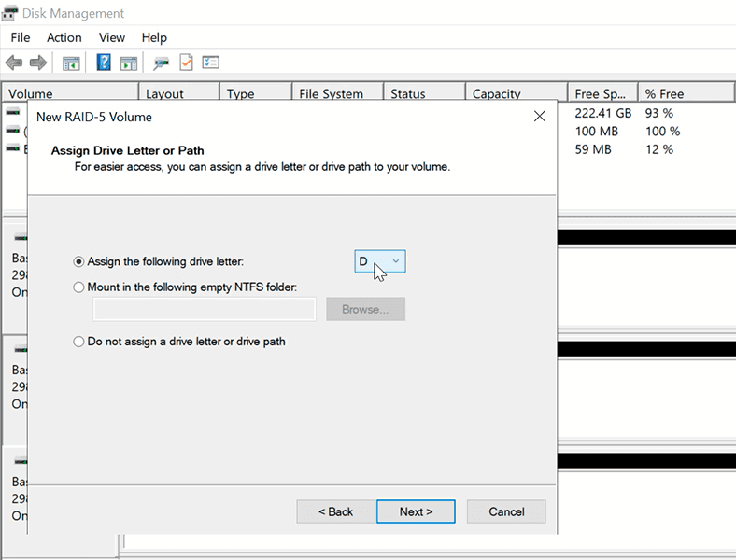Select Assign the following drive letter
Screen dimensions: 736x560
click(158, 261)
